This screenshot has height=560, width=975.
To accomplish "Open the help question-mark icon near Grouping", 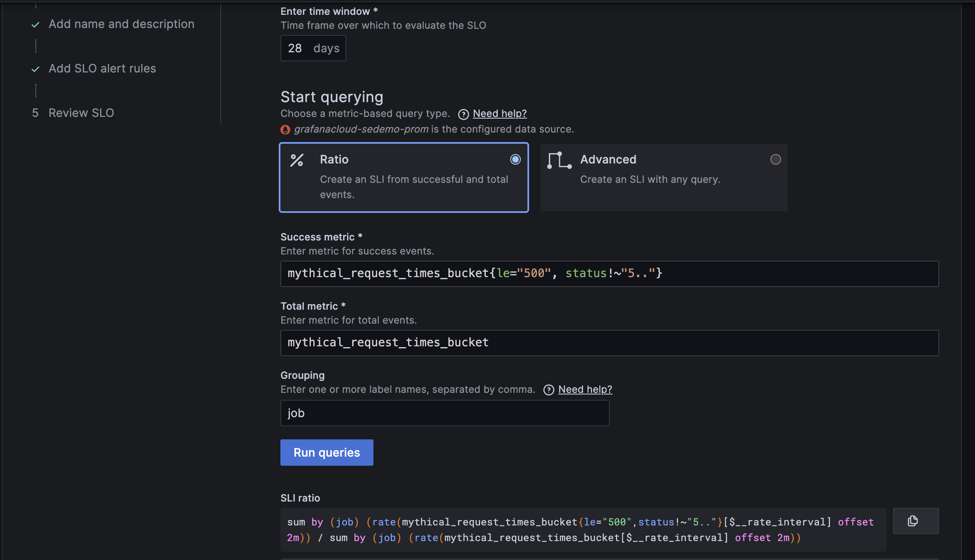I will click(x=548, y=390).
